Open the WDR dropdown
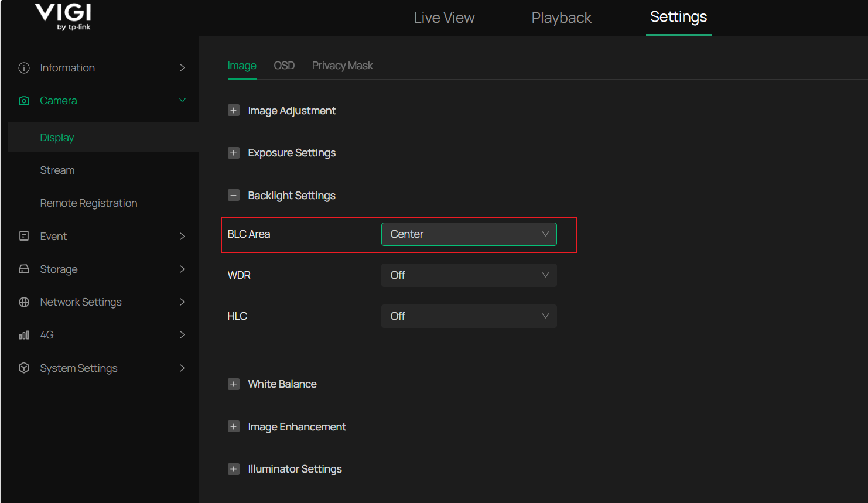The width and height of the screenshot is (868, 503). 469,275
